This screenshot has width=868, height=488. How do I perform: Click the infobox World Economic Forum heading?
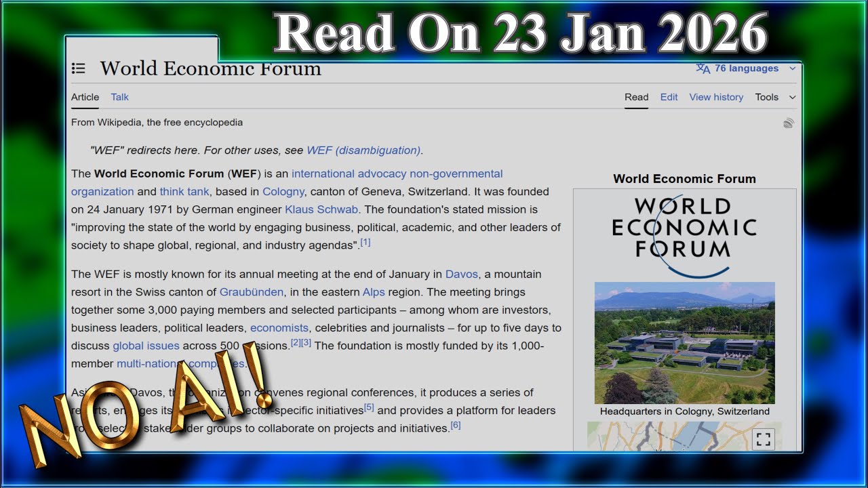684,179
